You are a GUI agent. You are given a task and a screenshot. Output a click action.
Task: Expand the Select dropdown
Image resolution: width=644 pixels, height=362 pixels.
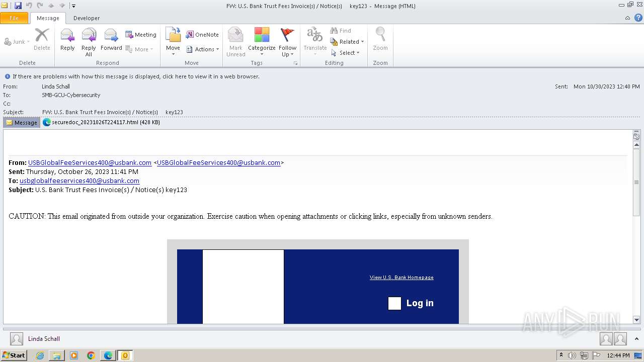coord(345,53)
